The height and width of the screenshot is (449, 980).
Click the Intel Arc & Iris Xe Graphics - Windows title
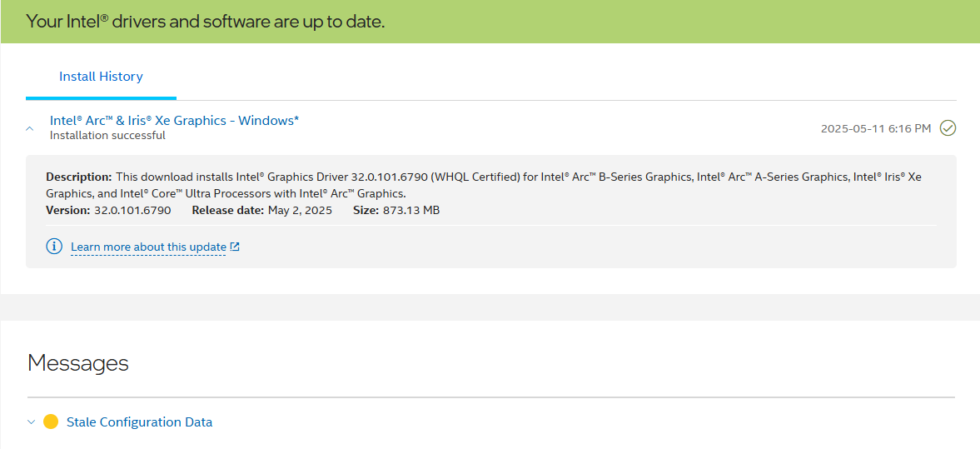coord(174,121)
